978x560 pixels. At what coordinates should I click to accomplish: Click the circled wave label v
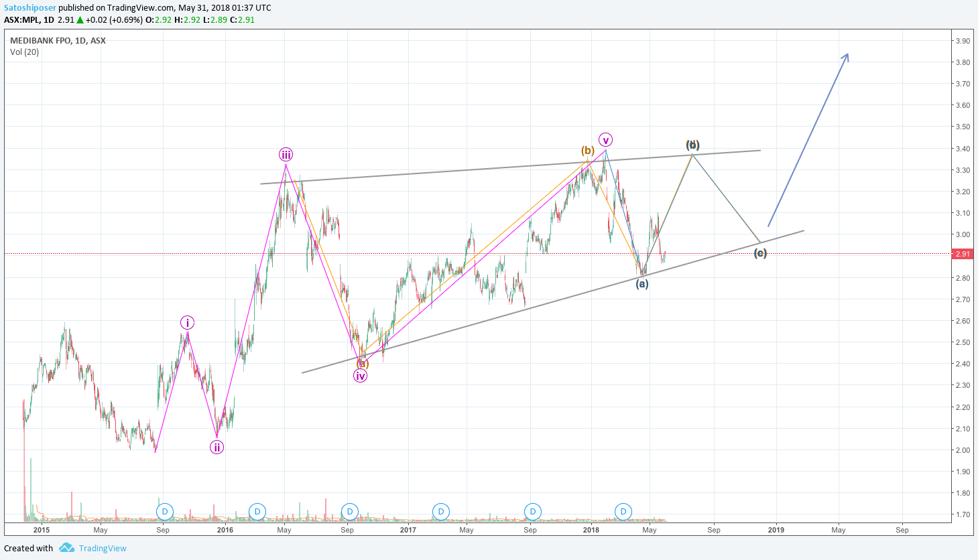point(605,140)
